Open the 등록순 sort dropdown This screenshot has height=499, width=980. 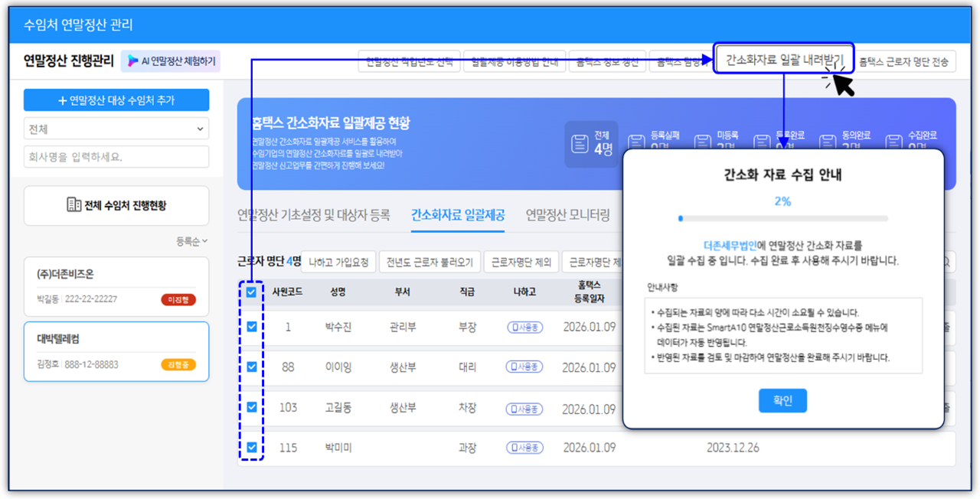[x=192, y=242]
